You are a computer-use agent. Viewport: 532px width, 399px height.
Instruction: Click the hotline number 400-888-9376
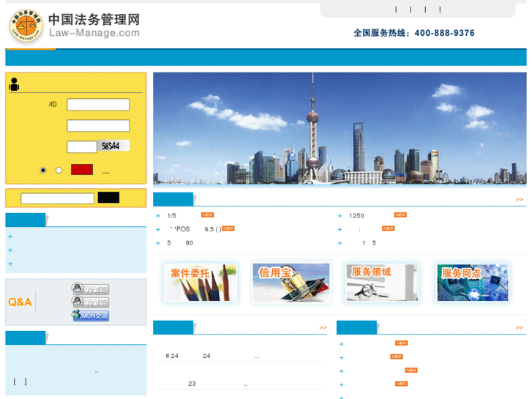click(444, 33)
